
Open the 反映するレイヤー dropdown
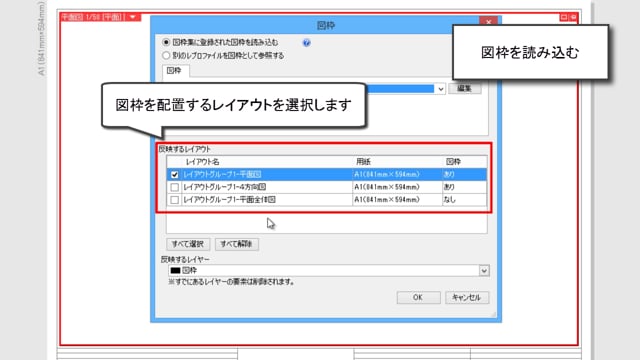[484, 271]
